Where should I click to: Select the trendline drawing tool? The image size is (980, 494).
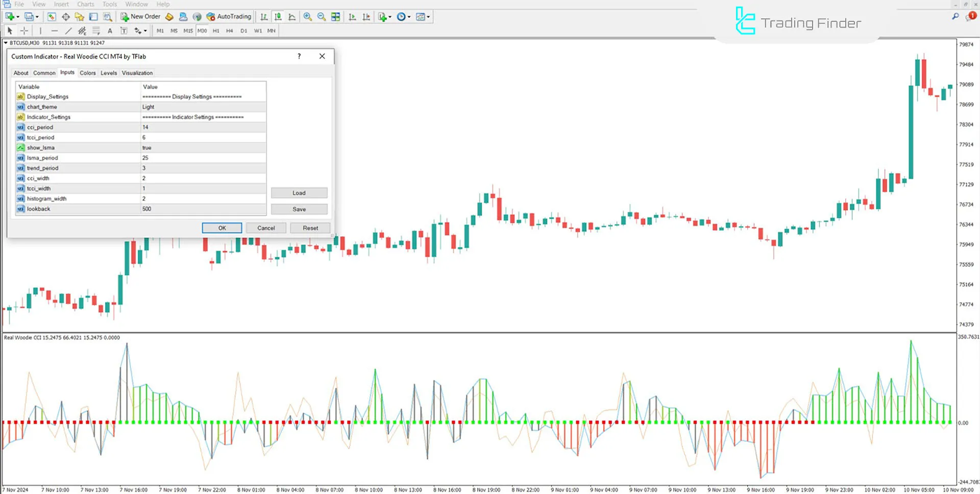pos(68,31)
